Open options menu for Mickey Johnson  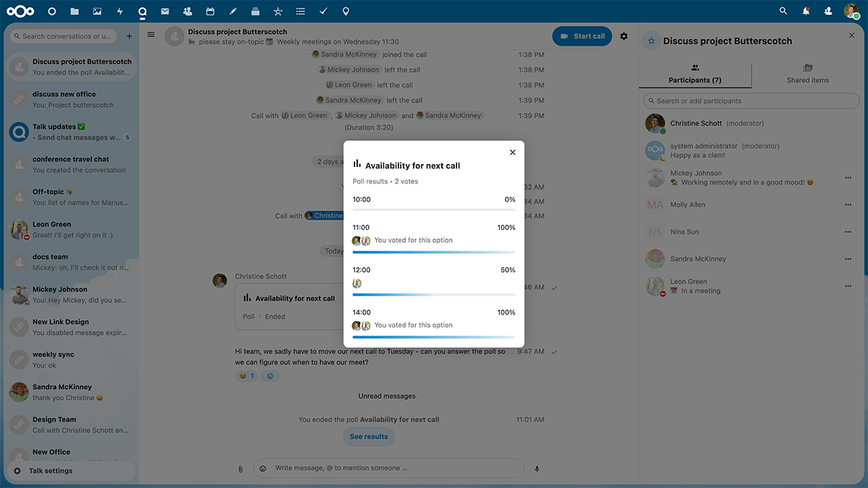click(x=848, y=178)
